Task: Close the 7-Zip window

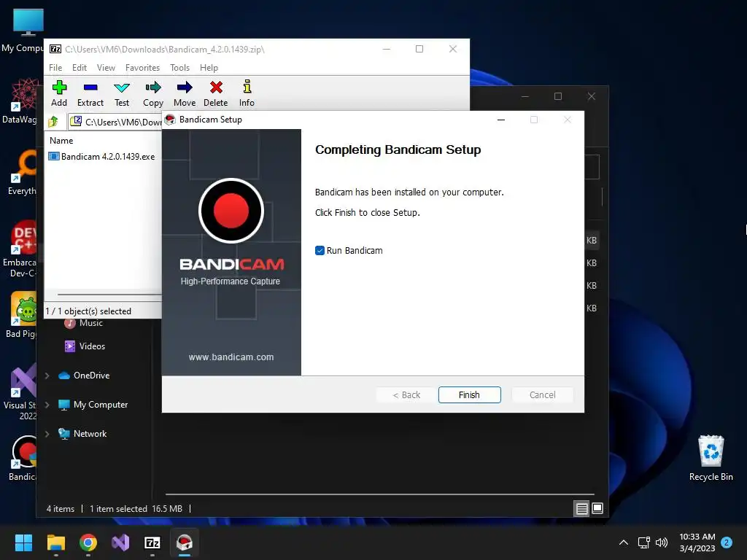Action: pos(452,49)
